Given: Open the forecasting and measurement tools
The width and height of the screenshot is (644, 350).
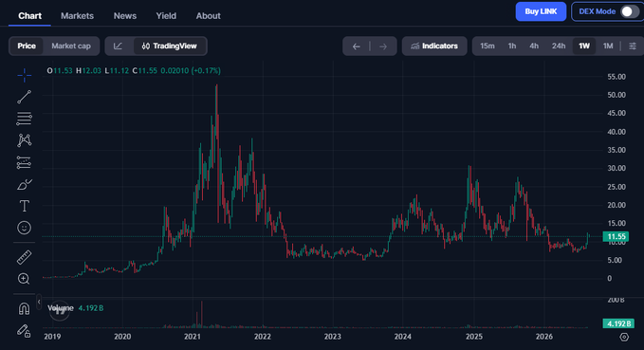Looking at the screenshot, I should 25,163.
